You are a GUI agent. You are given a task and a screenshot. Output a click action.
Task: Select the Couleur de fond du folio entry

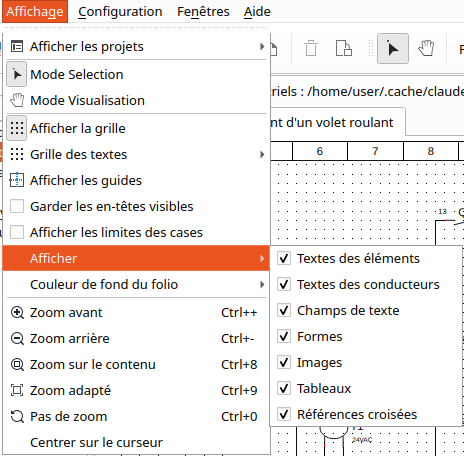point(136,284)
